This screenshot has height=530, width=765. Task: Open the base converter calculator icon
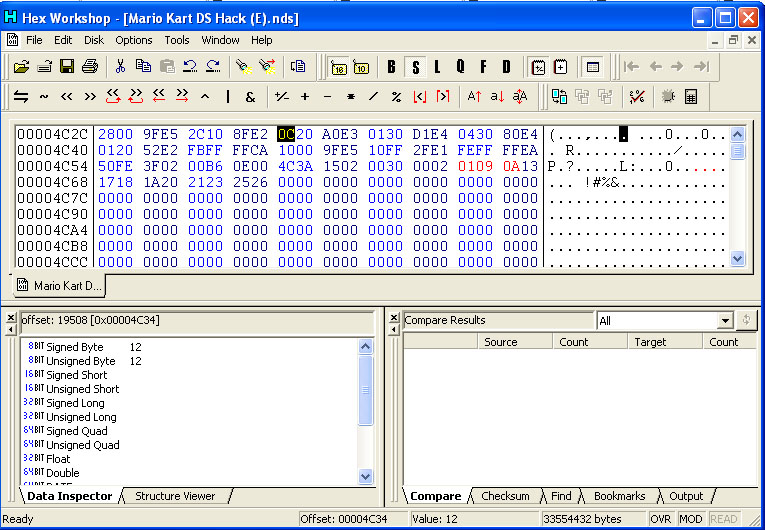point(690,97)
